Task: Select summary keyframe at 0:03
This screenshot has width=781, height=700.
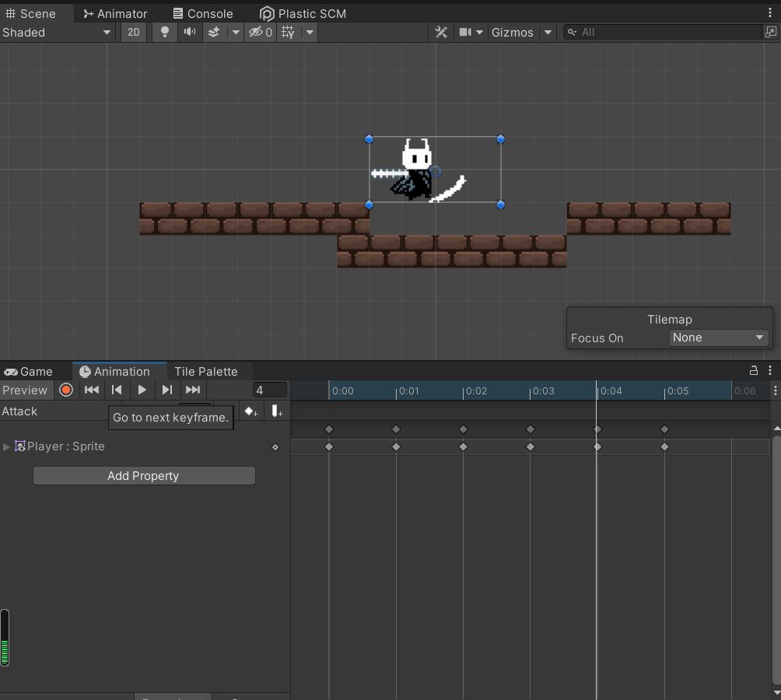Action: [531, 429]
